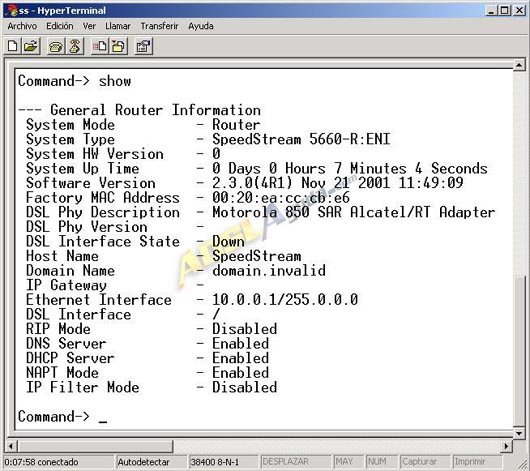Click the horizontal scrollbar left arrow

point(10,446)
